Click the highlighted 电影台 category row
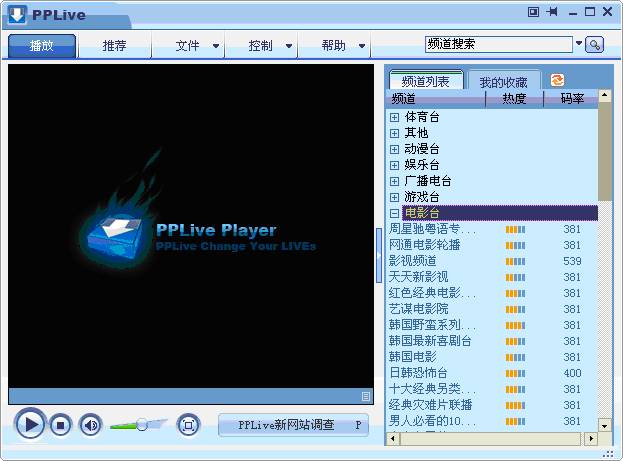 (x=500, y=213)
